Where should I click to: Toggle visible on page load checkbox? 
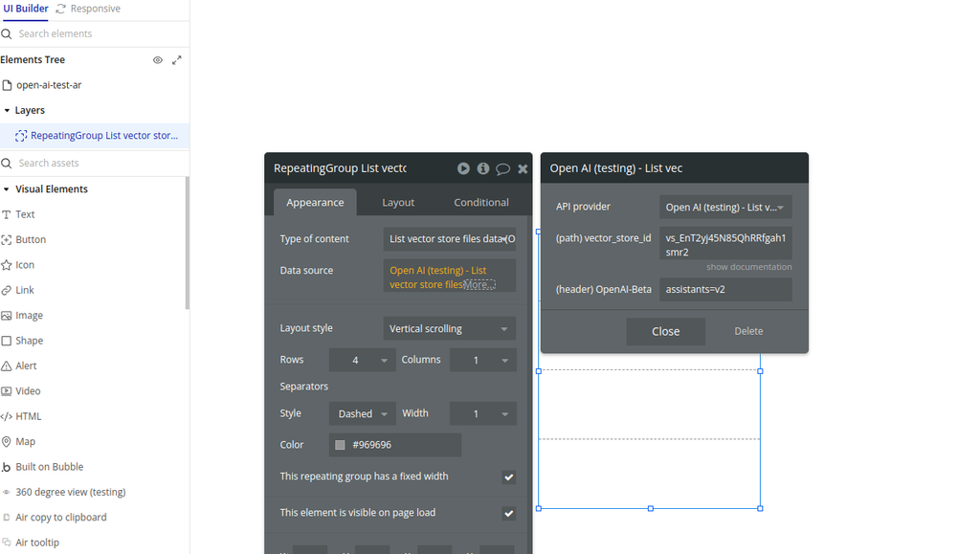point(508,514)
